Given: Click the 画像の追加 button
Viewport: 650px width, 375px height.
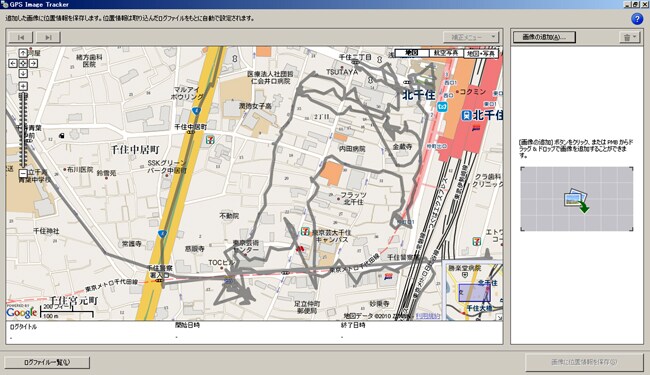Looking at the screenshot, I should pos(544,37).
